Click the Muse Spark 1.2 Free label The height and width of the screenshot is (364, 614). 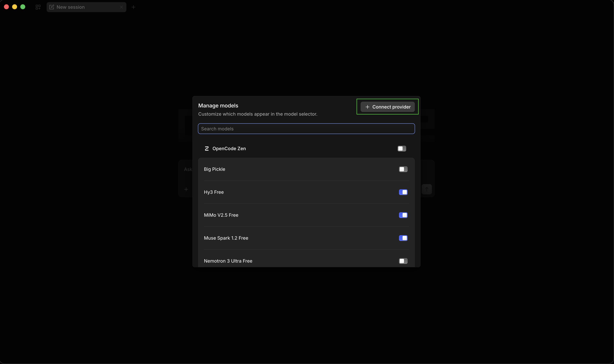click(226, 238)
